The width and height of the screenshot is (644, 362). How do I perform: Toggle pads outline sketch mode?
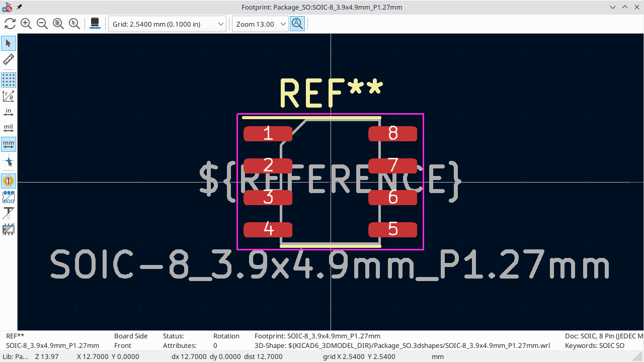9,197
